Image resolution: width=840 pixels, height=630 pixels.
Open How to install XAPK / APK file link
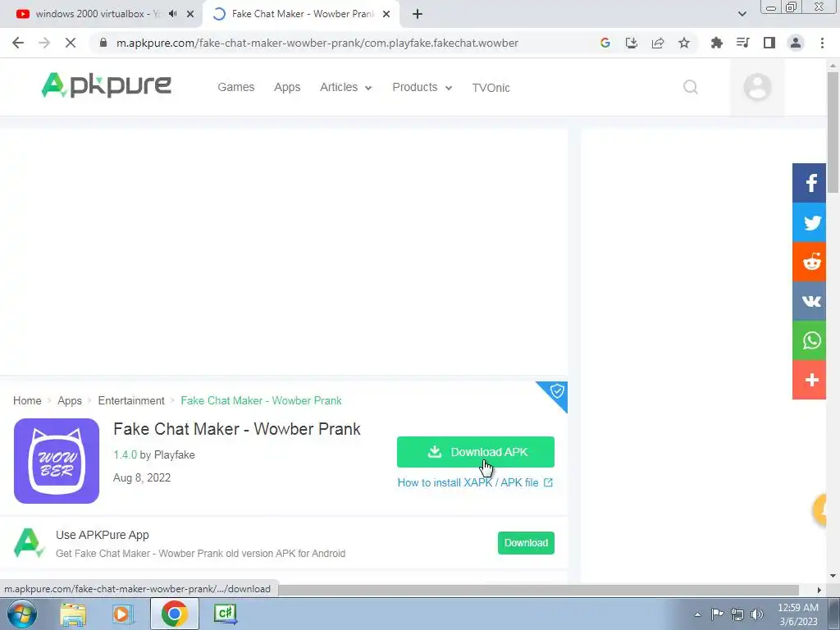[475, 482]
